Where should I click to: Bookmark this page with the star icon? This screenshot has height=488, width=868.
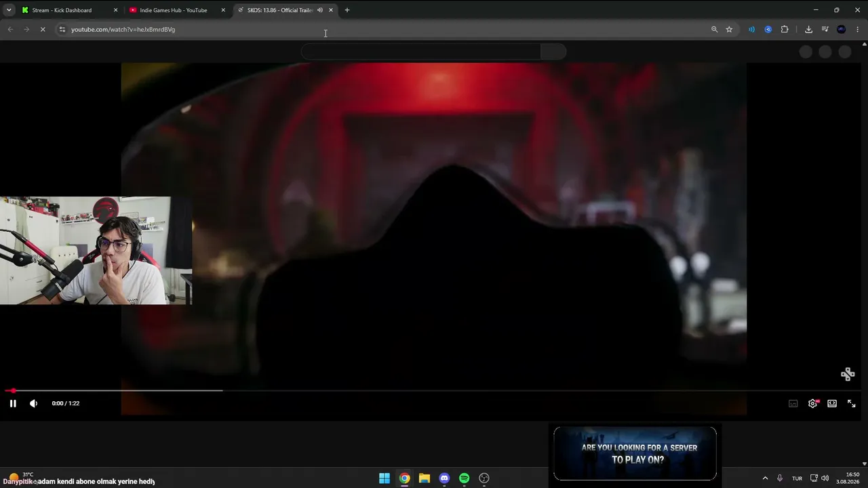(729, 29)
